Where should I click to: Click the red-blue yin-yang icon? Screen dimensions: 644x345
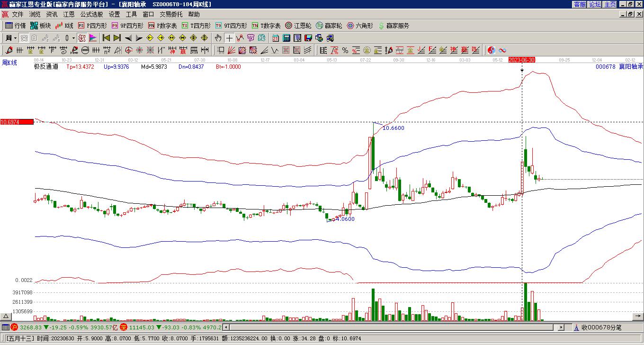point(492,50)
